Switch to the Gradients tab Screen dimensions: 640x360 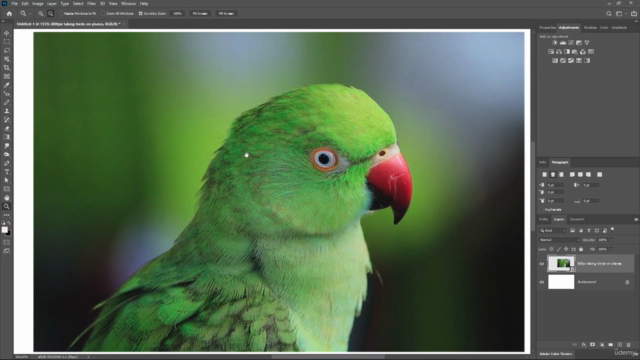pos(619,28)
